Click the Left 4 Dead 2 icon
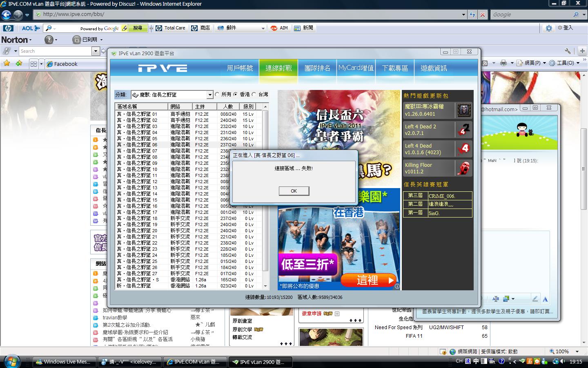Screen dimensions: 588x368 463,130
